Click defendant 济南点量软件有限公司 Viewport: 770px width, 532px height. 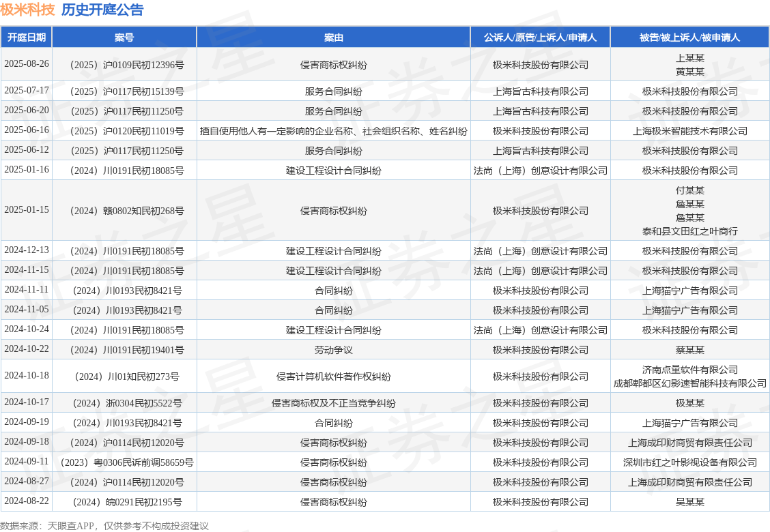coord(690,370)
